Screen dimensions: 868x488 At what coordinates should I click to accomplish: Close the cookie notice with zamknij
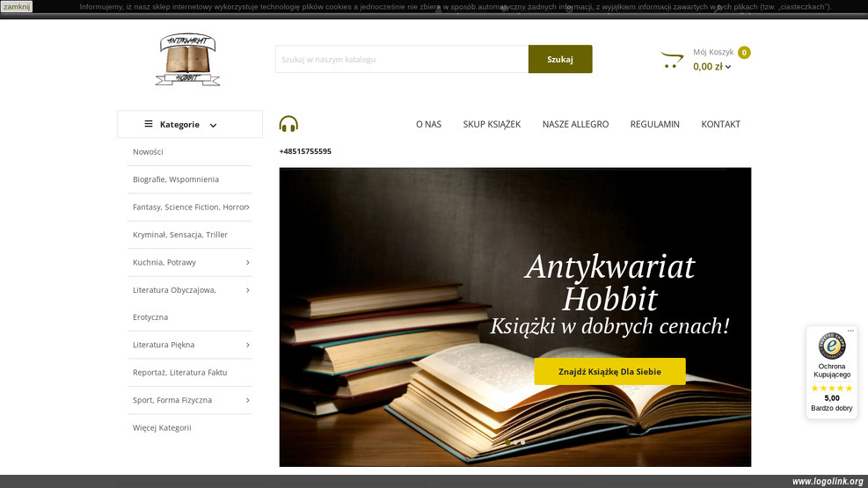[x=17, y=7]
